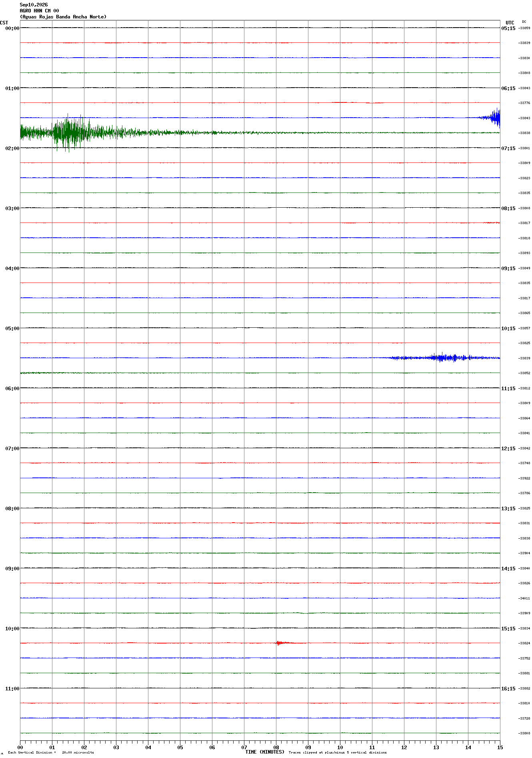The height and width of the screenshot is (758, 532).
Task: Click the UTC column header
Action: pyautogui.click(x=510, y=23)
